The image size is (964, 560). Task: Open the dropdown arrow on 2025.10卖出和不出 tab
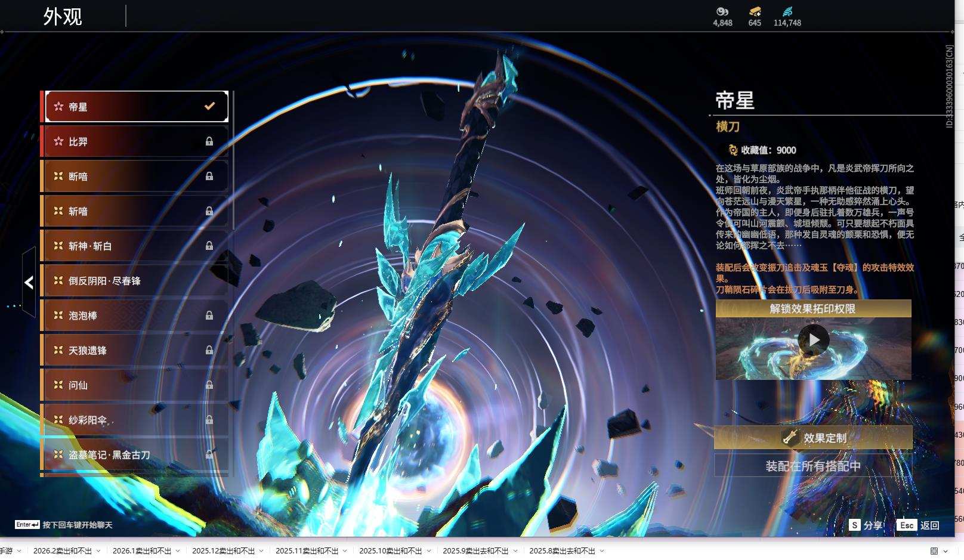pyautogui.click(x=428, y=551)
